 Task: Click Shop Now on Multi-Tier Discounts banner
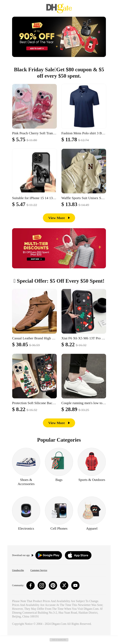coord(36,259)
